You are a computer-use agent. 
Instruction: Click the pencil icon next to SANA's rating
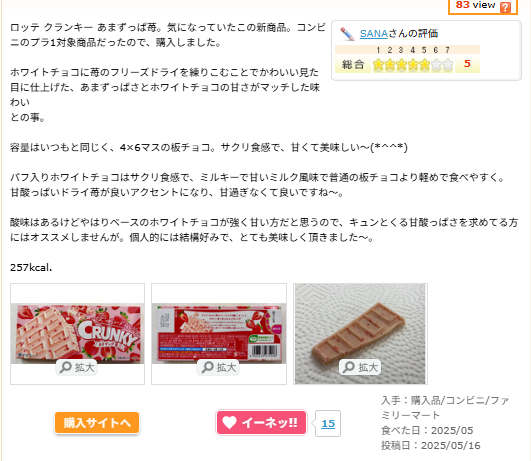point(347,34)
